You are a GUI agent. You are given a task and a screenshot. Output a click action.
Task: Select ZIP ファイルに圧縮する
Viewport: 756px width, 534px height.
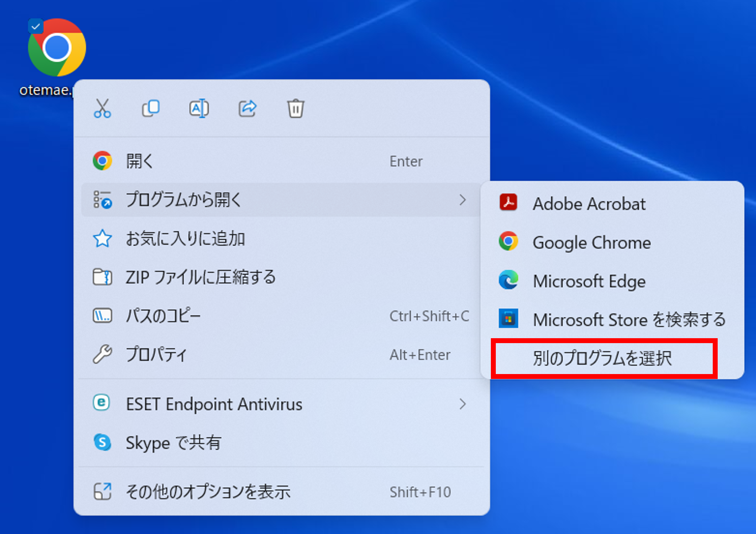tap(281, 277)
